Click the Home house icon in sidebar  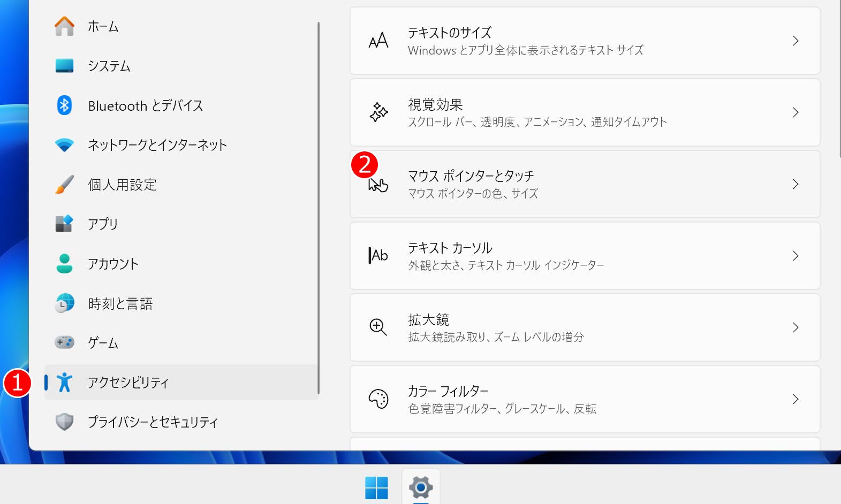coord(64,26)
